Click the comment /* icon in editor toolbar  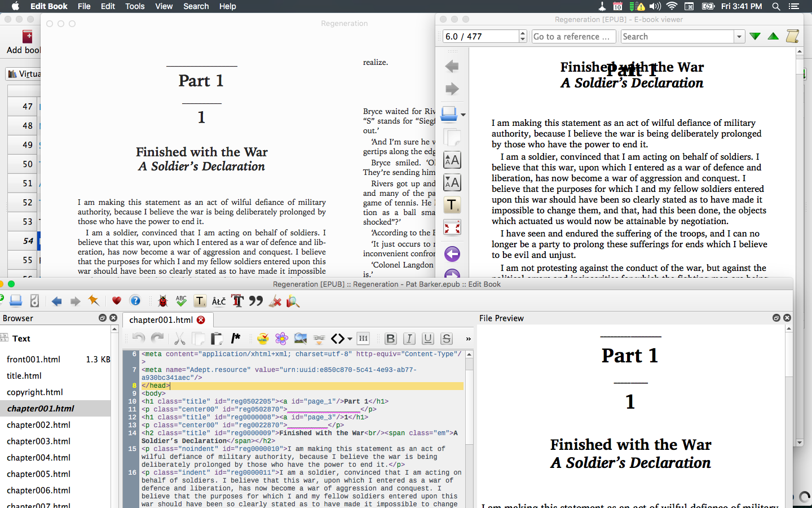coord(236,339)
